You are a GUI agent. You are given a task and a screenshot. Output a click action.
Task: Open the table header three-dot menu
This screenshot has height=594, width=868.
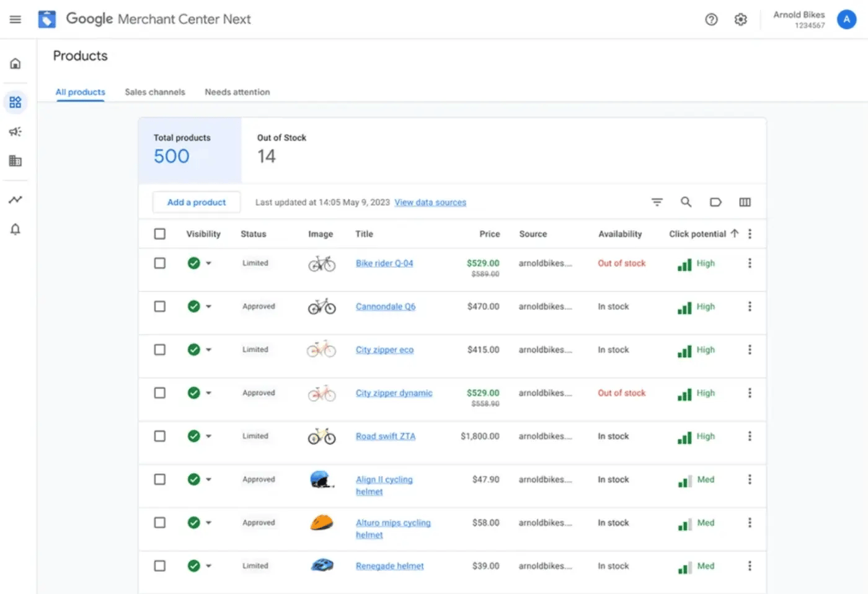[750, 234]
